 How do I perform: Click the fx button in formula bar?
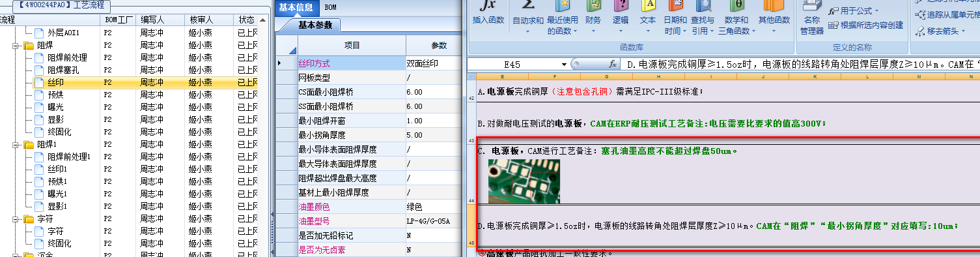tap(613, 65)
